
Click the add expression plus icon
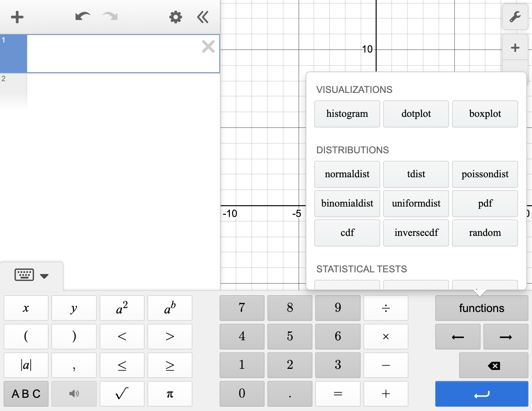pos(17,17)
